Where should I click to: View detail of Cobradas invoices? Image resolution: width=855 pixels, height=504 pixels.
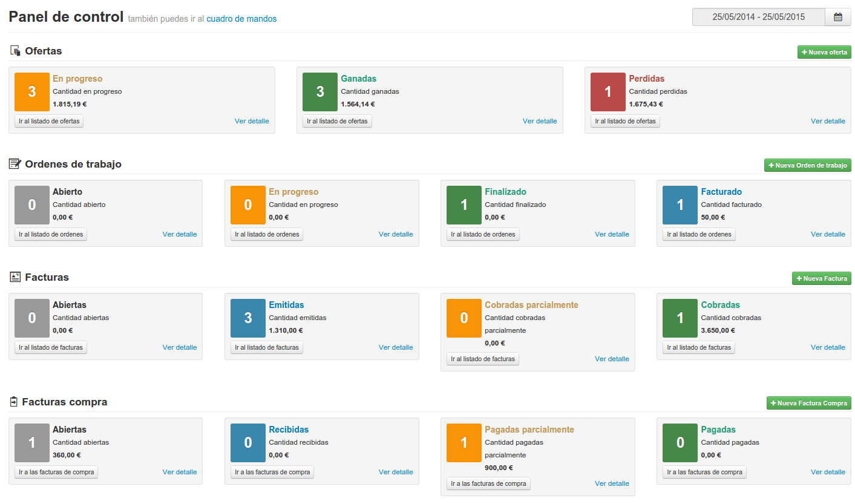(828, 347)
